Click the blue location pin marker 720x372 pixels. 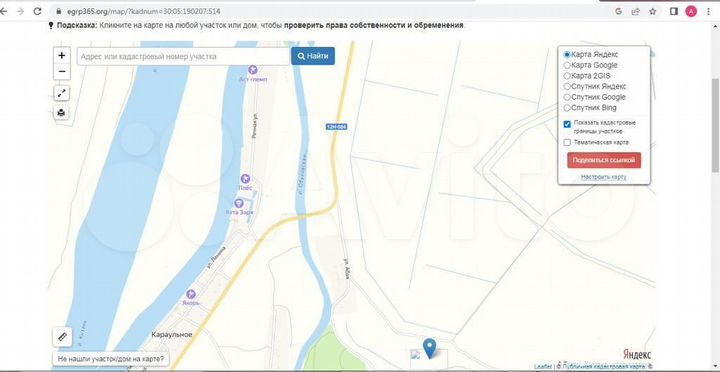429,348
